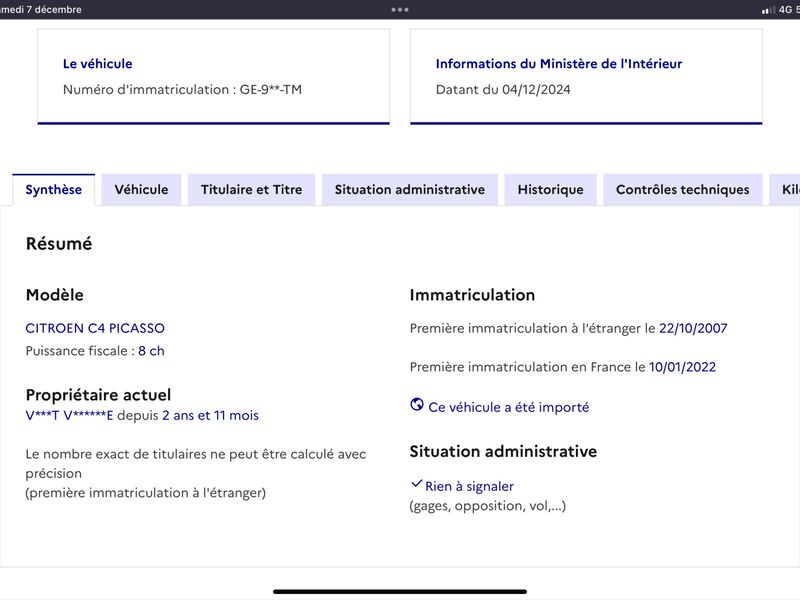This screenshot has width=800, height=600.
Task: Open the Titulaire et Titre tab
Action: coord(252,190)
